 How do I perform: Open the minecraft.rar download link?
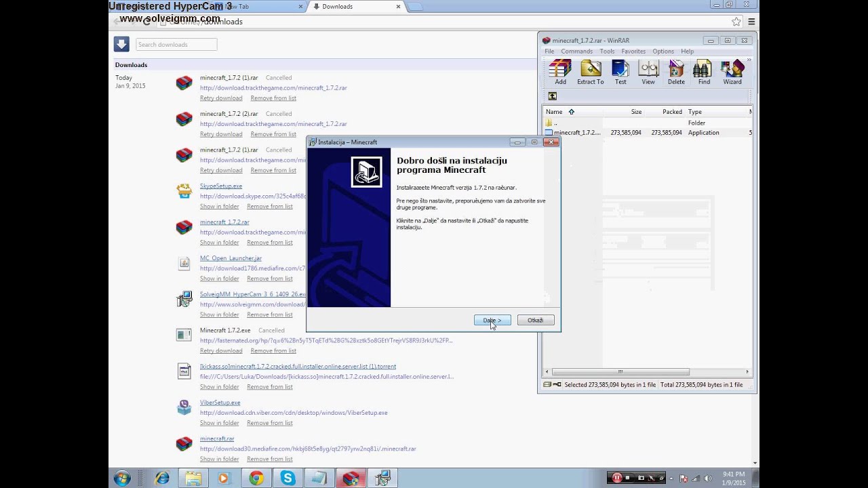pos(217,439)
